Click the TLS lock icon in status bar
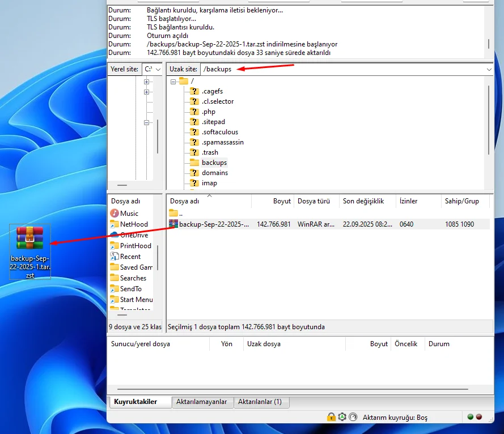The image size is (504, 434). click(331, 417)
